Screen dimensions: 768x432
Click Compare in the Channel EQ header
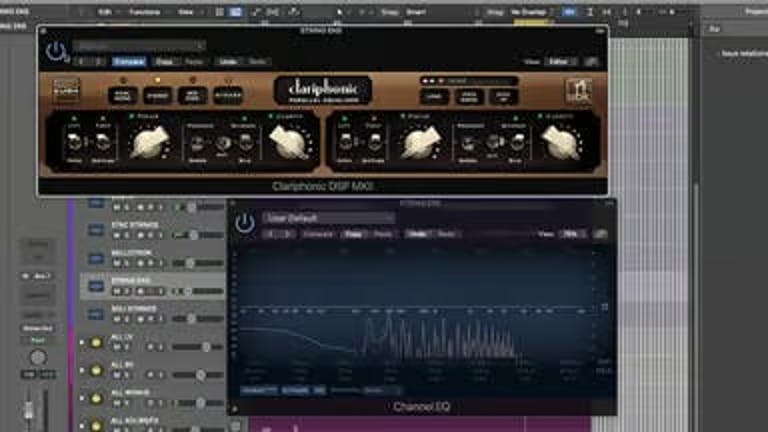tap(318, 234)
